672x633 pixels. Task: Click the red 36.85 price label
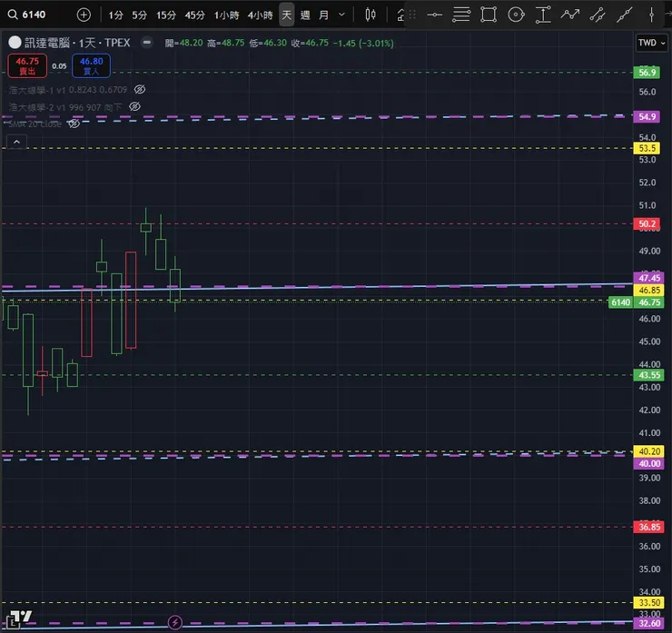coord(649,527)
